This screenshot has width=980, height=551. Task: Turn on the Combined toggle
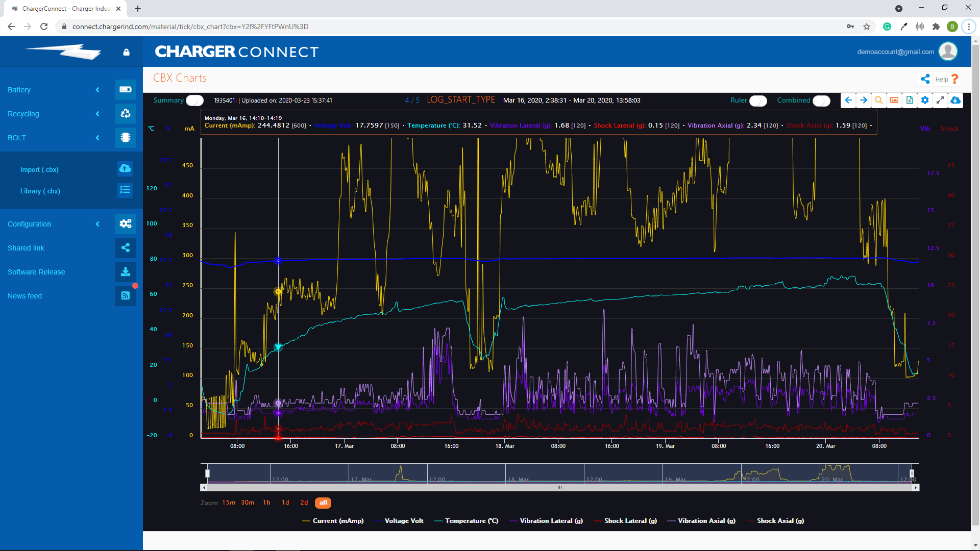pyautogui.click(x=821, y=101)
